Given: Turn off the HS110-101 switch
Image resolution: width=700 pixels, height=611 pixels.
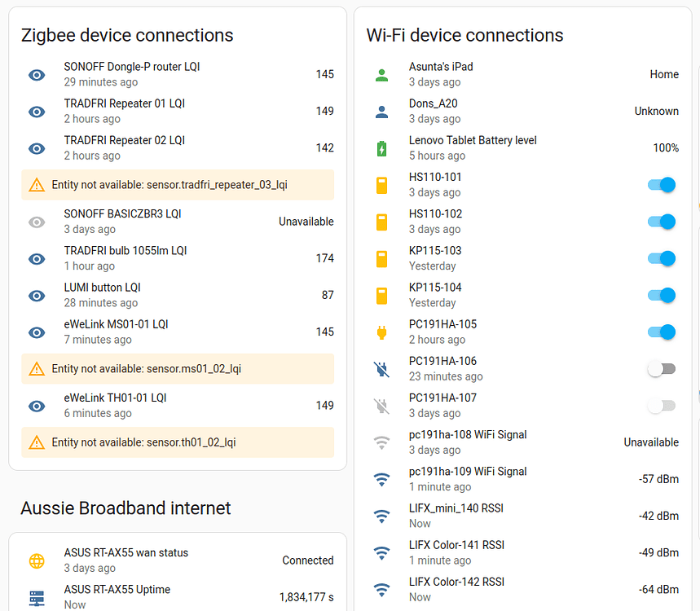Looking at the screenshot, I should point(662,185).
